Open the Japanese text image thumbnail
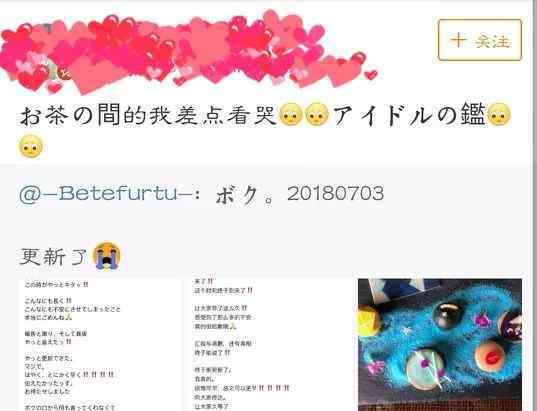Viewport: 537px width, 411px height. click(x=98, y=345)
